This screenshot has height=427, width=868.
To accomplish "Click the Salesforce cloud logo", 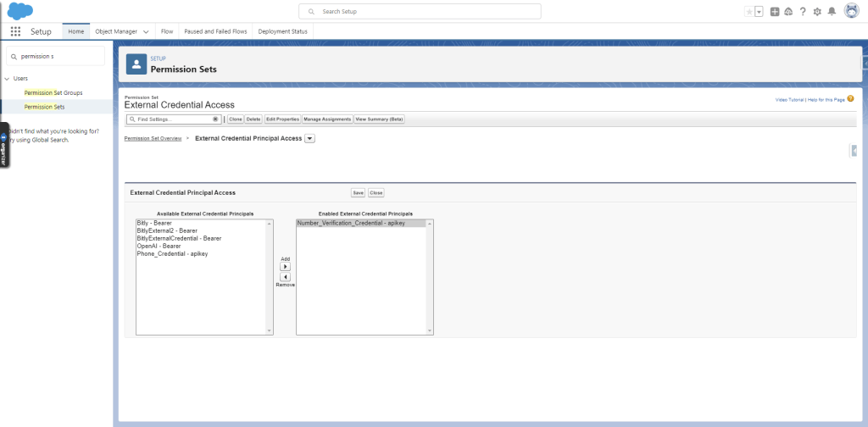I will pyautogui.click(x=20, y=10).
